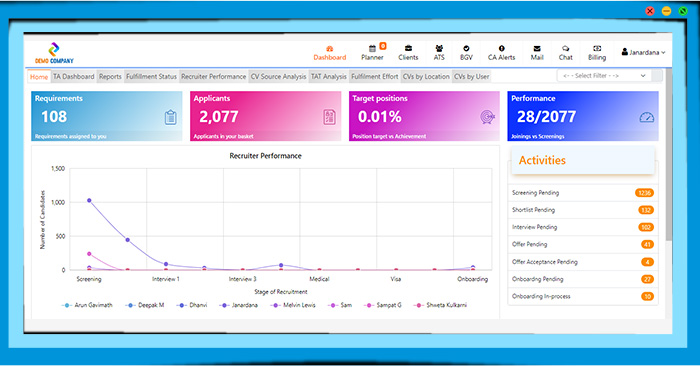The image size is (700, 366).
Task: Click the document icon in Applicants card
Action: coord(329,117)
